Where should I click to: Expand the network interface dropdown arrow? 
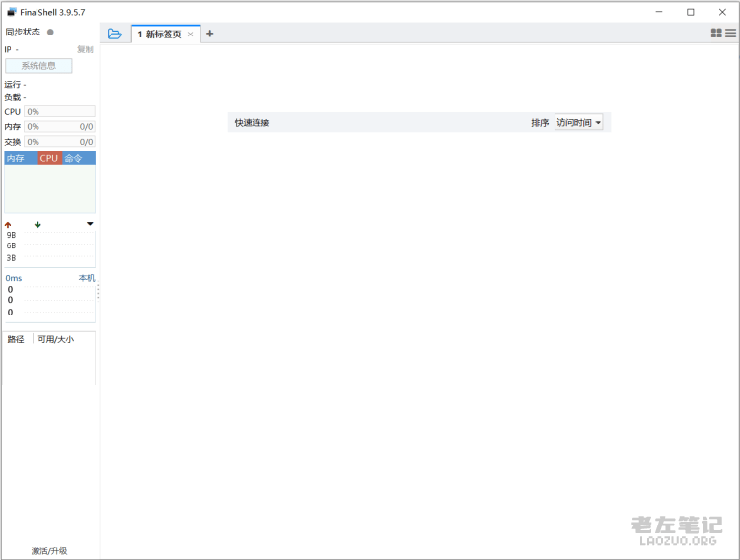(90, 224)
